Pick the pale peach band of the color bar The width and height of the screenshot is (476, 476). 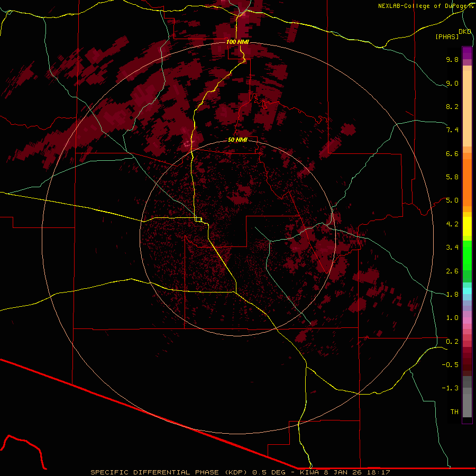point(467,108)
